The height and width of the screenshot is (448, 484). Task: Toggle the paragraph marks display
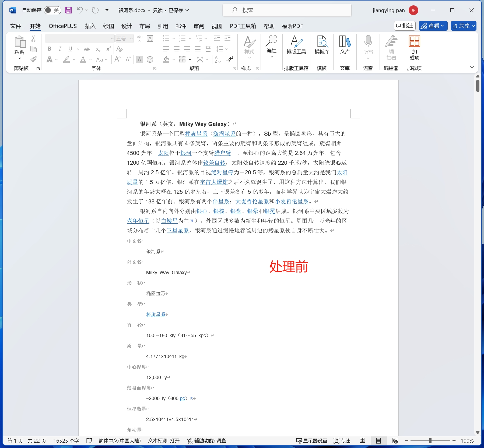coord(230,59)
